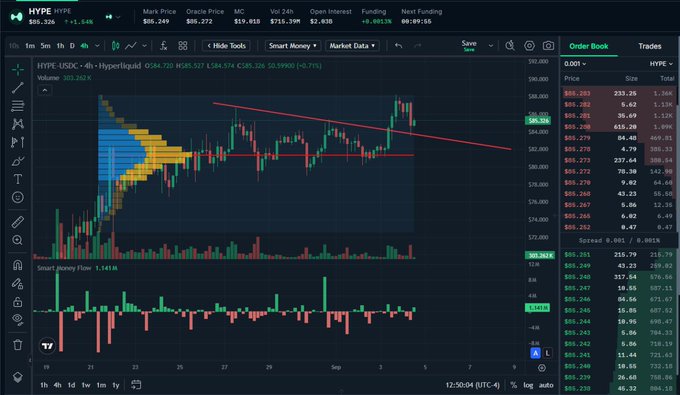Change the 0.001 price grouping dropdown
Viewport: 680px width, 395px height.
(575, 64)
